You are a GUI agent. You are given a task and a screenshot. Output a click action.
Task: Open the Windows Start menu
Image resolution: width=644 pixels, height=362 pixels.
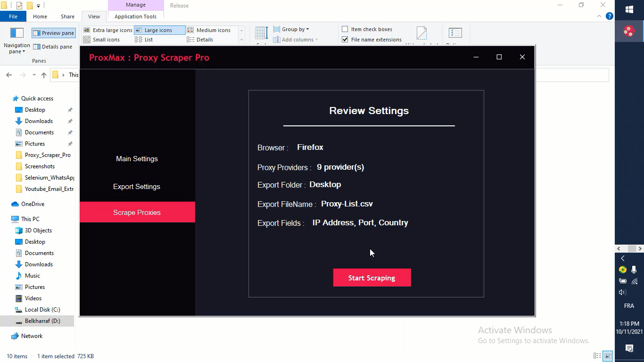pos(629,9)
